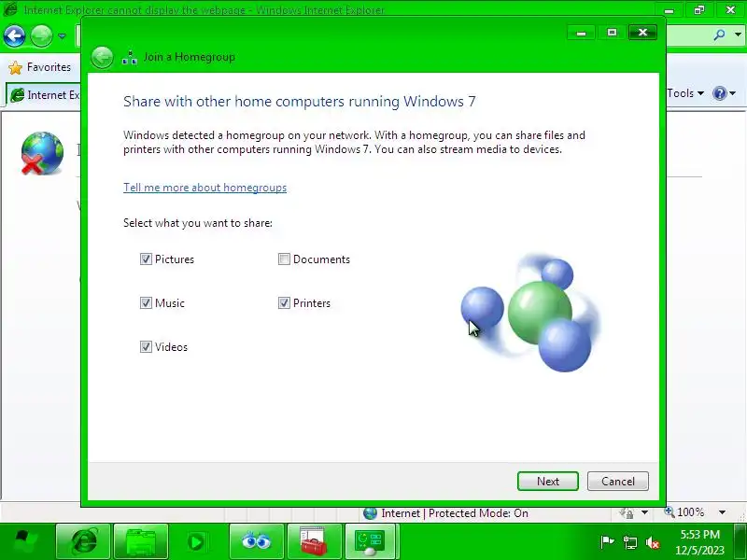Image resolution: width=747 pixels, height=560 pixels.
Task: Open Internet Explorer Help icon
Action: [x=719, y=93]
